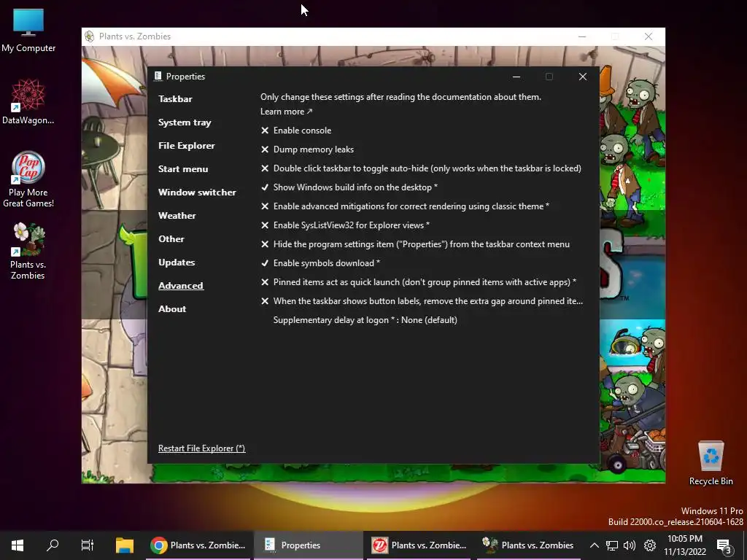
Task: Open the Taskbar settings section
Action: click(x=175, y=99)
